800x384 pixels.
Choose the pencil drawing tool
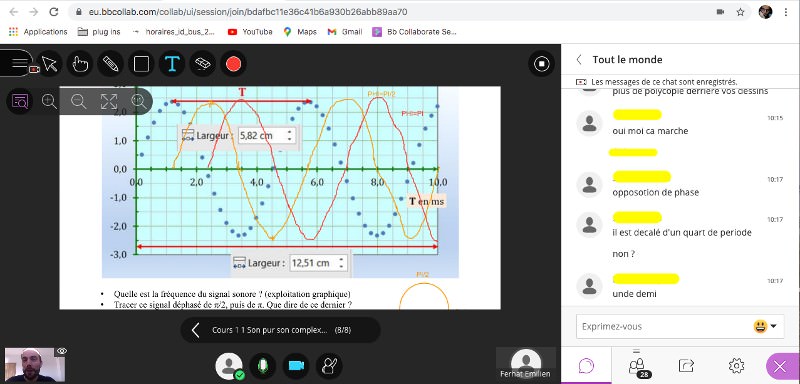[x=111, y=64]
